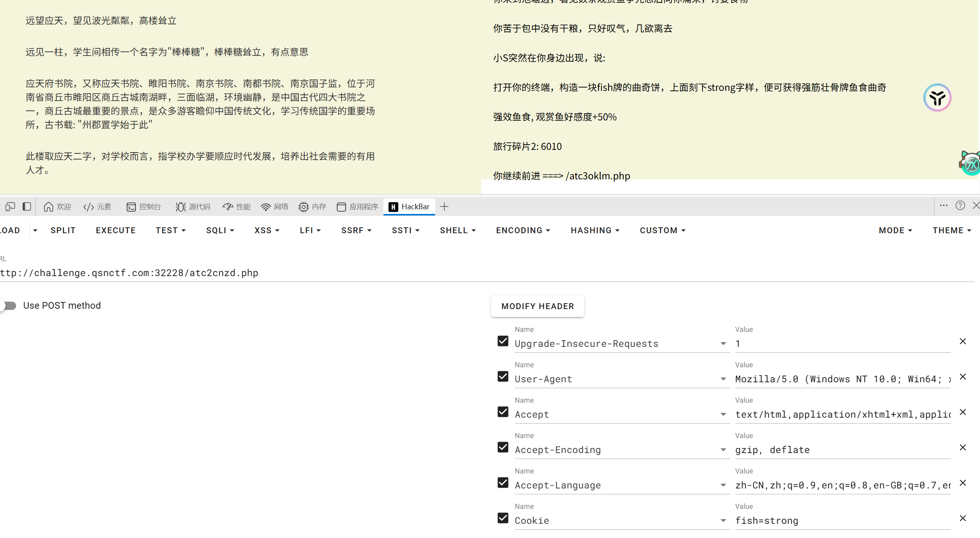Expand the Accept-Encoding name dropdown arrow
980x538 pixels.
[723, 450]
